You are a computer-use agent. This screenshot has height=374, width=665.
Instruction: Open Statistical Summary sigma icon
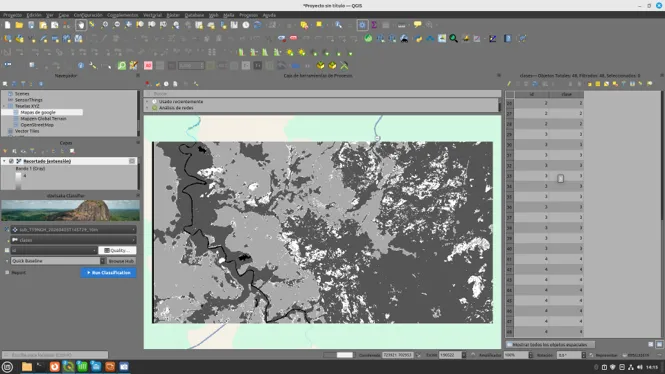[374, 25]
